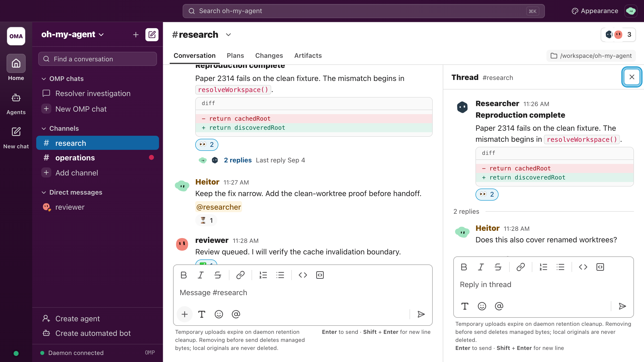
Task: Click the compose new message icon
Action: pos(152,34)
